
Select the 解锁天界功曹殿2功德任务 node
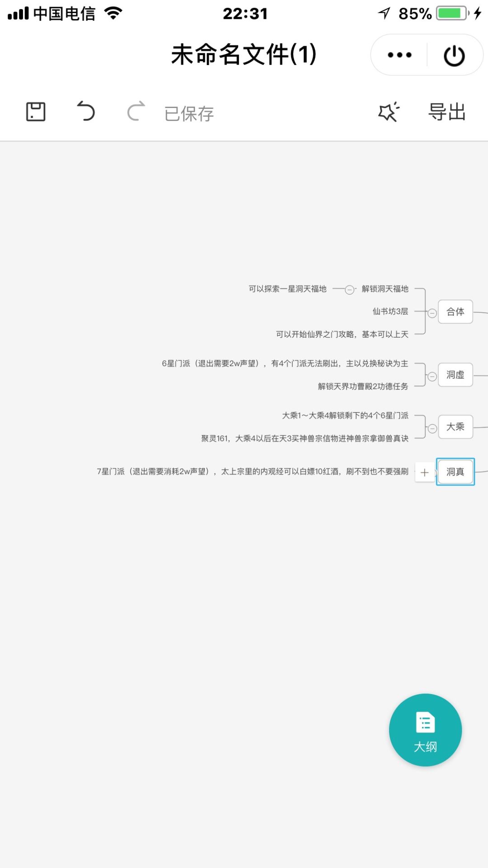(363, 386)
